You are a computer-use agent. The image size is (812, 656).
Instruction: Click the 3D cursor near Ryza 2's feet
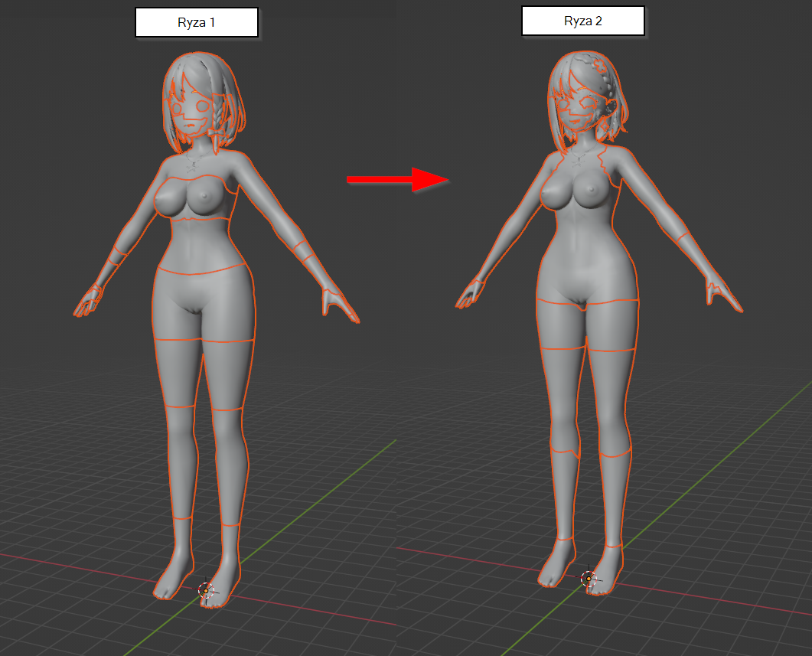589,579
